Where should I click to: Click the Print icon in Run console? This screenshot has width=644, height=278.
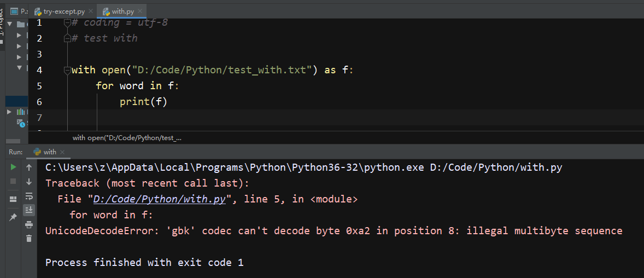click(x=29, y=224)
